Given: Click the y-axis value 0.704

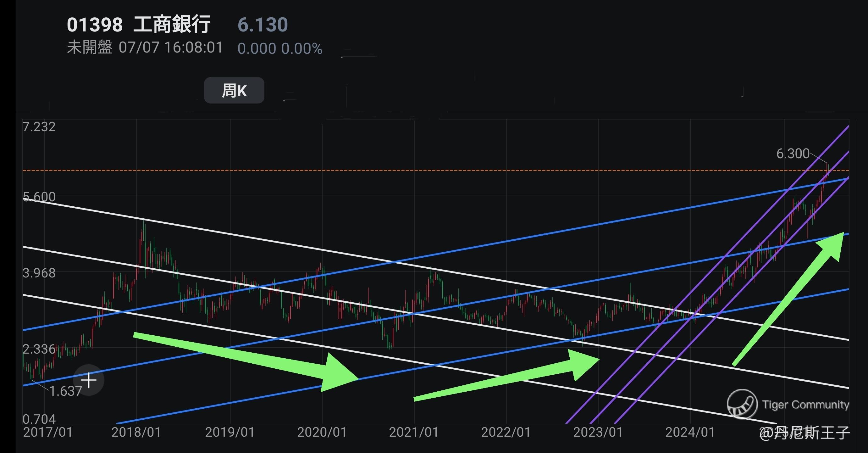Looking at the screenshot, I should coord(39,419).
